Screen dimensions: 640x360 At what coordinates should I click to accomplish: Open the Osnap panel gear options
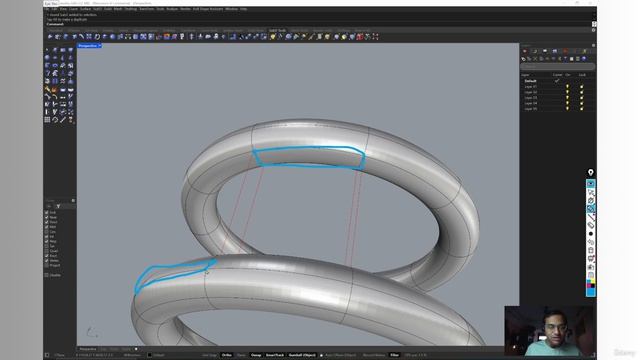(73, 200)
